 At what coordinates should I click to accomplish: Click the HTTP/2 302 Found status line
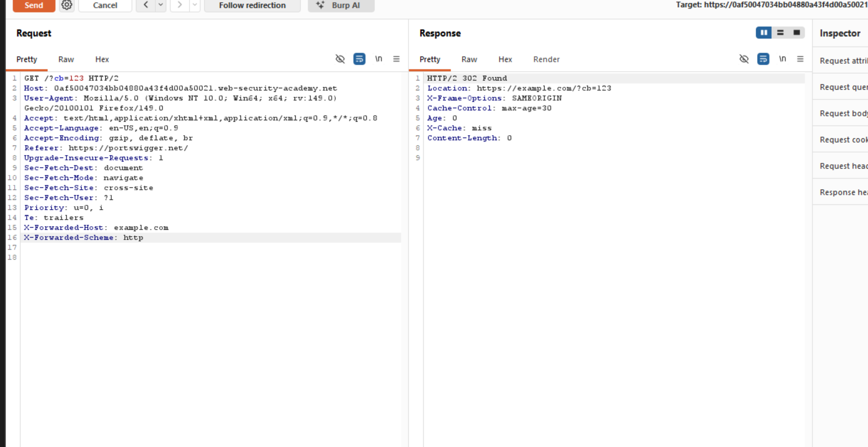point(467,78)
